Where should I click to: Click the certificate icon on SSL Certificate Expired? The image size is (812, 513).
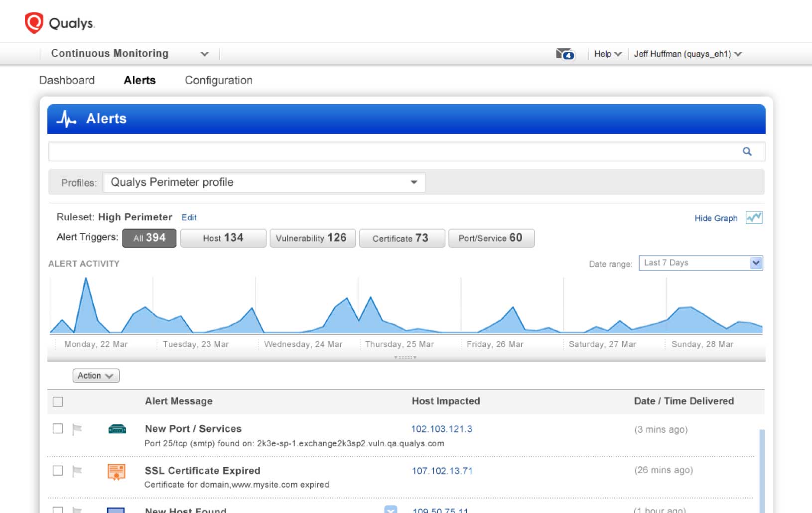[x=118, y=471]
